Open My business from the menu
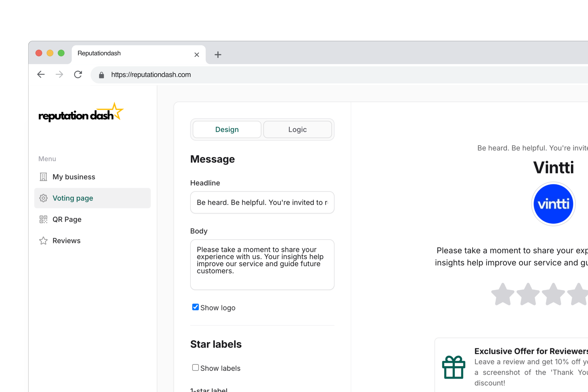This screenshot has width=588, height=392. (x=92, y=177)
